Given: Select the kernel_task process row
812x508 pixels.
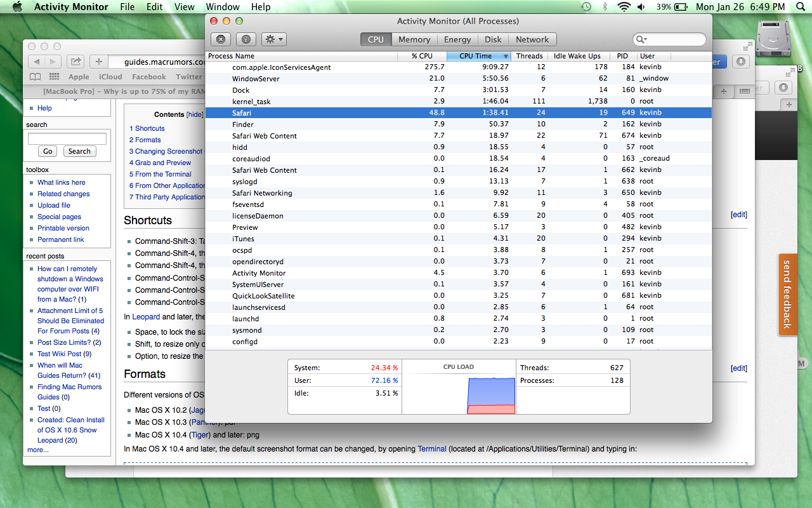Looking at the screenshot, I should [x=459, y=101].
